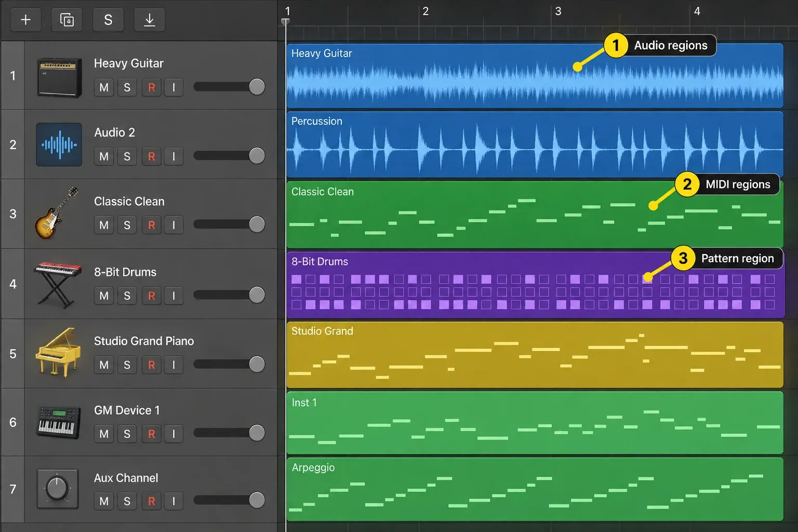The width and height of the screenshot is (798, 532).
Task: Click bar 2 on the ruler
Action: click(x=425, y=11)
